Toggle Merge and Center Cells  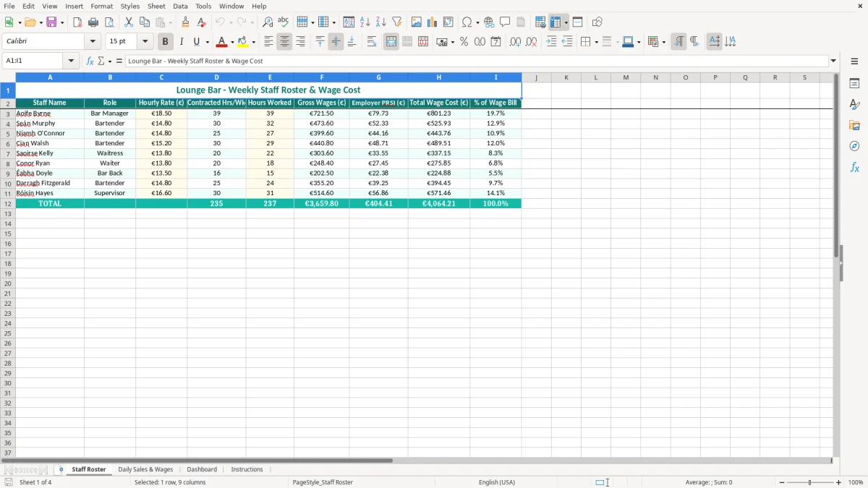point(391,42)
